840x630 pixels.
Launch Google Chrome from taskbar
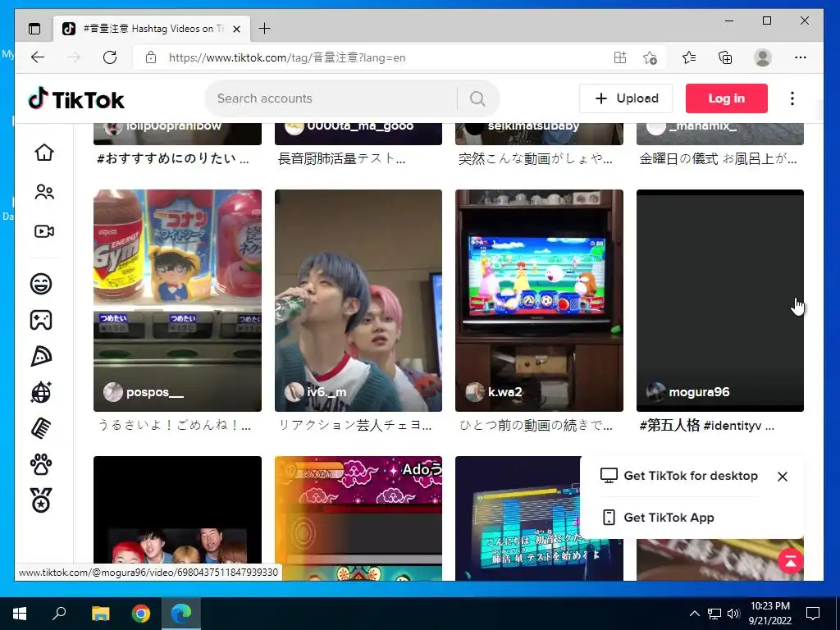141,614
